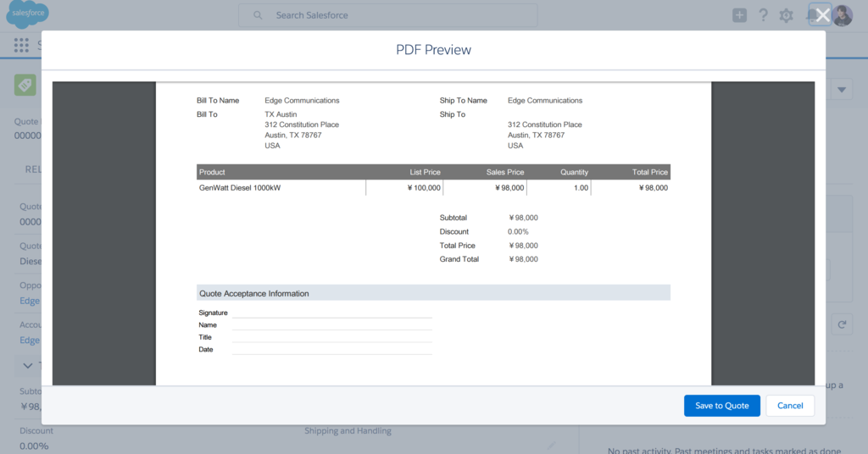868x454 pixels.
Task: Open the App Launcher grid icon
Action: [x=21, y=46]
